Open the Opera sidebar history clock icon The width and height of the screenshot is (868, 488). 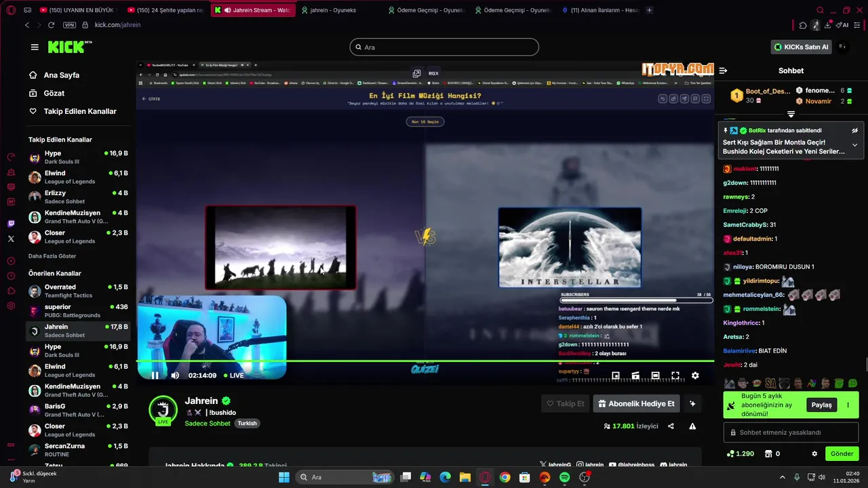coord(11,276)
